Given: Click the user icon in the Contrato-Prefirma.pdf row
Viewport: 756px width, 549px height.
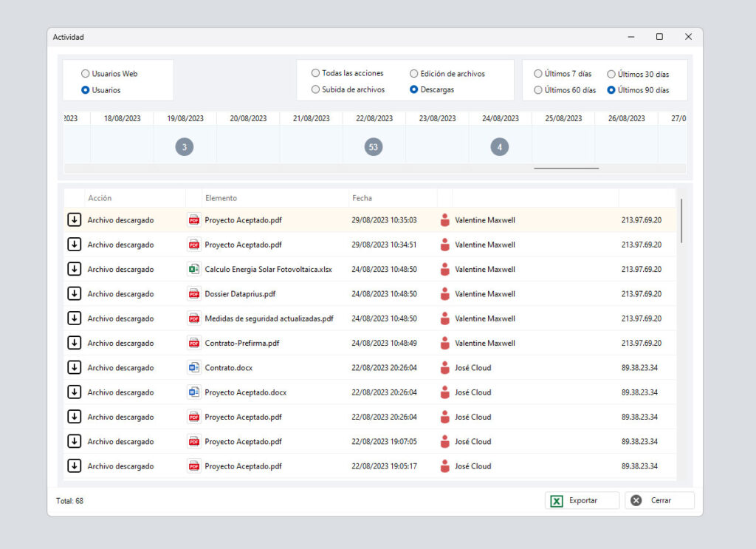Looking at the screenshot, I should click(445, 343).
